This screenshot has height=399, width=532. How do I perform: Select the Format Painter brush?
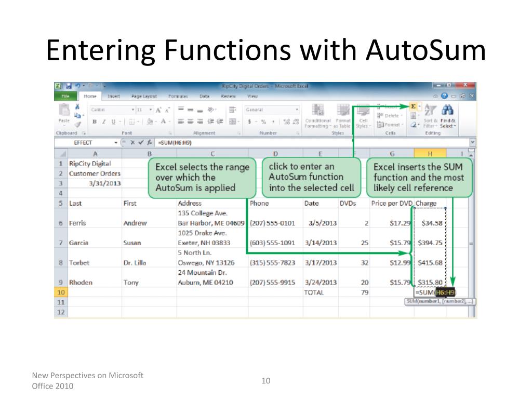click(x=77, y=125)
